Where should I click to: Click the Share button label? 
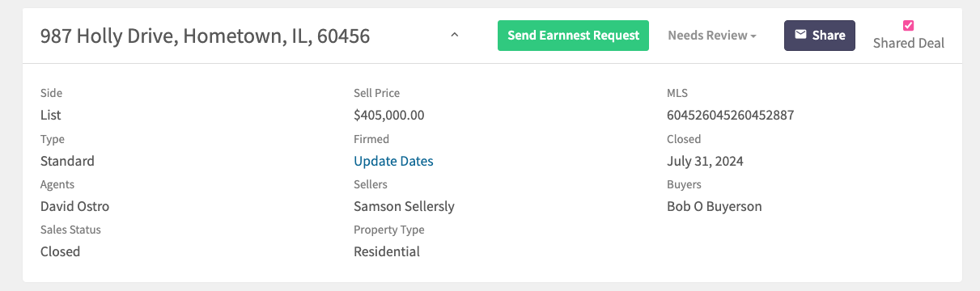[x=829, y=35]
